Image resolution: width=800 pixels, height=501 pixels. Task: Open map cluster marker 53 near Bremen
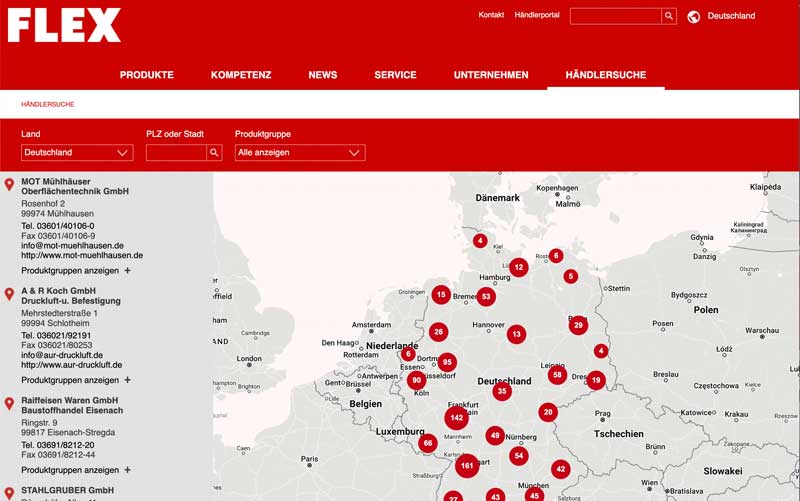tap(486, 296)
